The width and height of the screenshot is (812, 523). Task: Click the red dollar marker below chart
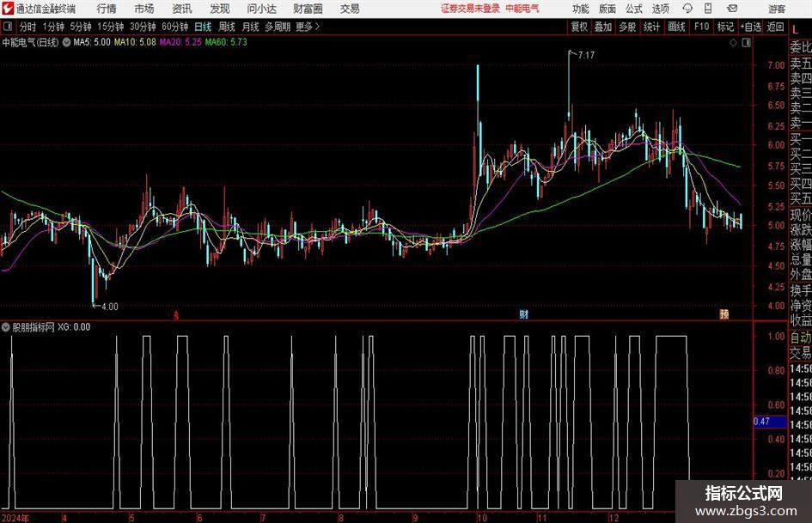(x=176, y=315)
